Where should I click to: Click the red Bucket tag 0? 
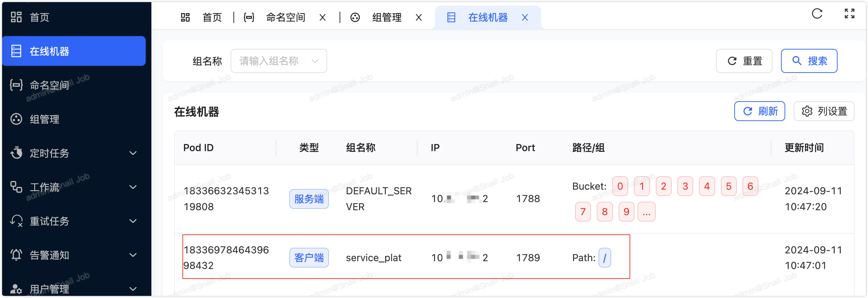pyautogui.click(x=620, y=186)
